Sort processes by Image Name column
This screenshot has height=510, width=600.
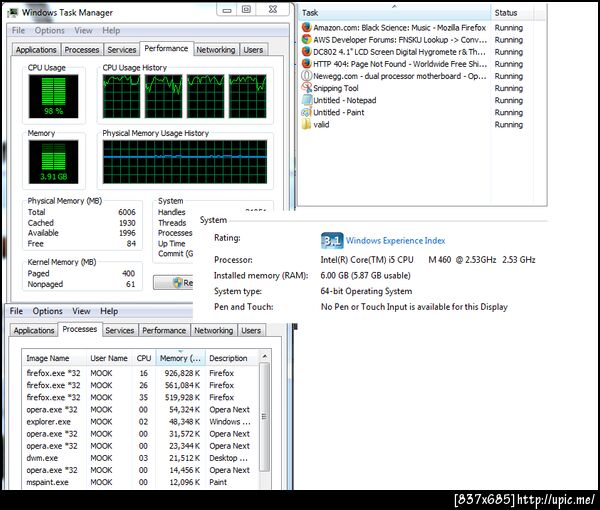(x=54, y=358)
